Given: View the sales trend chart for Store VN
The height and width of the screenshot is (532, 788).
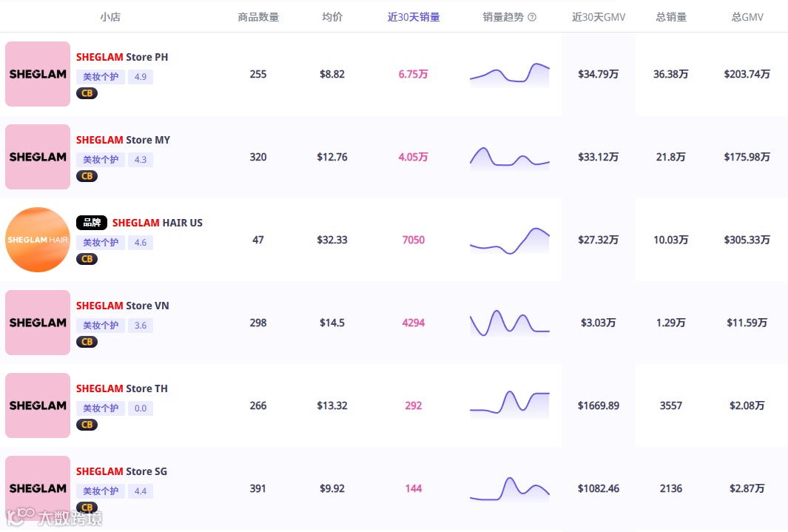Looking at the screenshot, I should pyautogui.click(x=510, y=323).
